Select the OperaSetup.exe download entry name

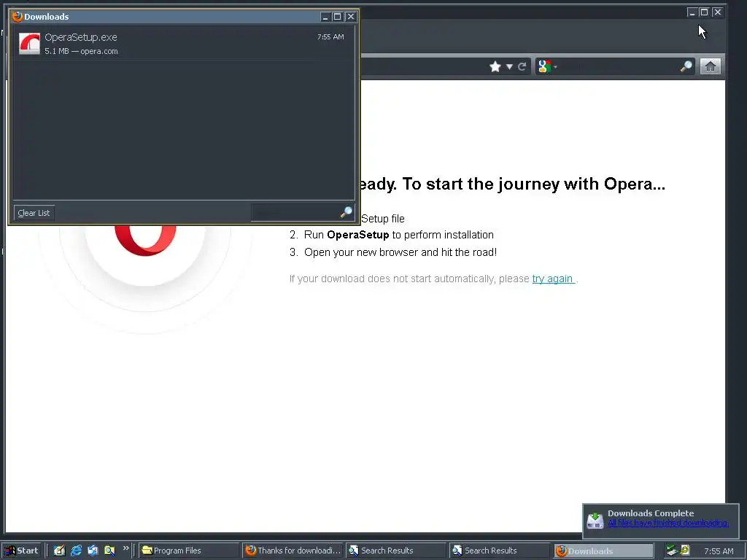[x=81, y=37]
